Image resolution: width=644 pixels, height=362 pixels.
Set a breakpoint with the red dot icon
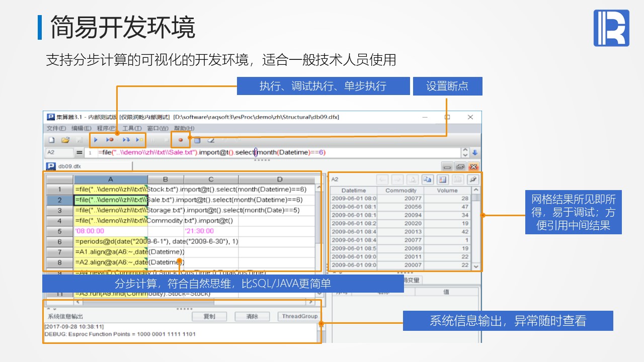pos(181,140)
